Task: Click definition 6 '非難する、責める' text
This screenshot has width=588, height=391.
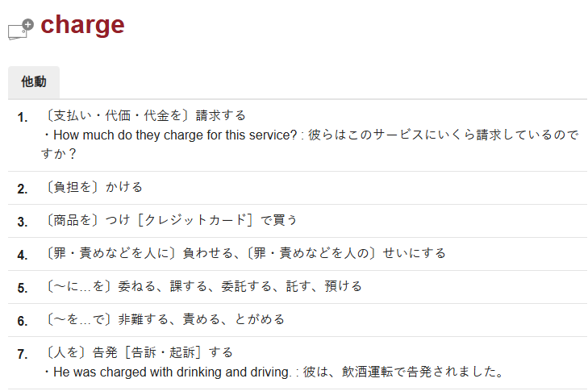Action: [164, 319]
